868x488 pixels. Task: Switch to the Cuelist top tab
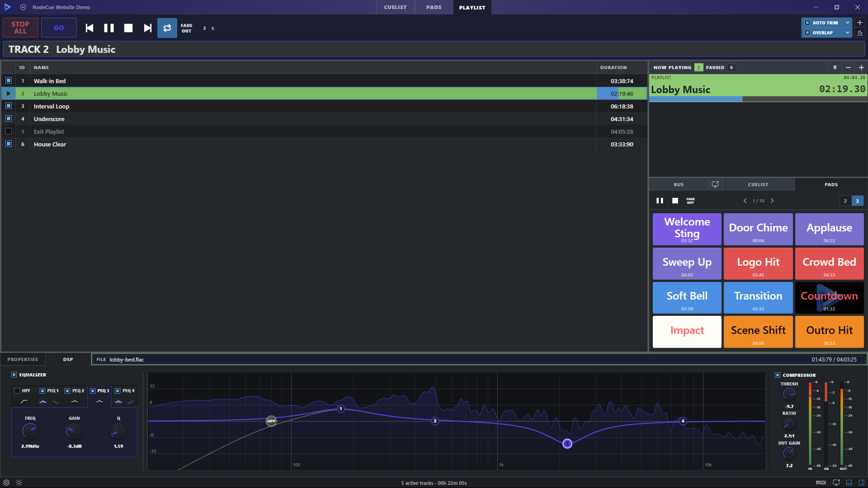pos(395,7)
